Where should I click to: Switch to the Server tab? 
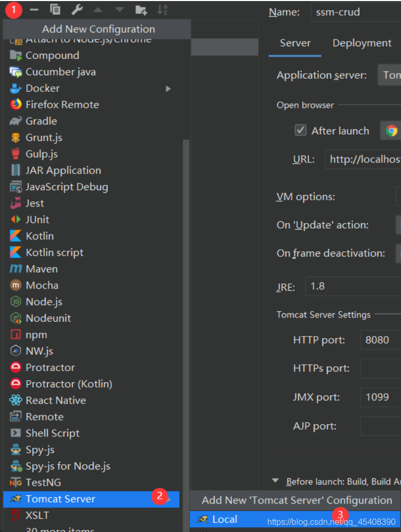point(295,43)
